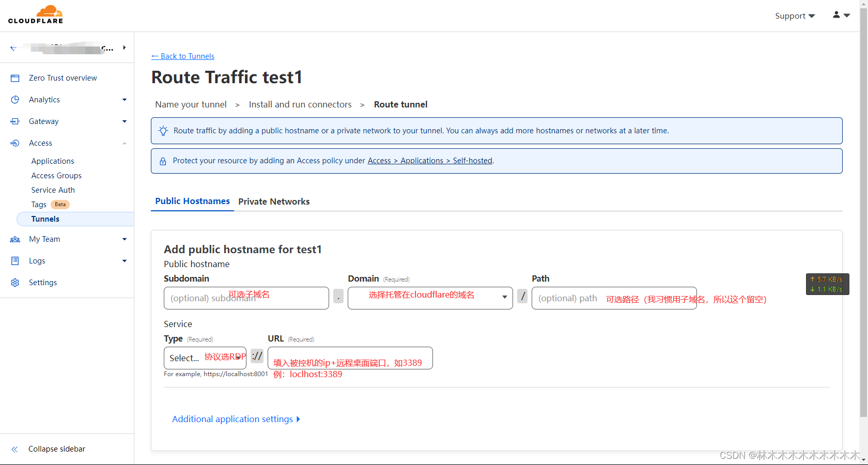The image size is (868, 465).
Task: Go back to Tunnels
Action: click(182, 56)
